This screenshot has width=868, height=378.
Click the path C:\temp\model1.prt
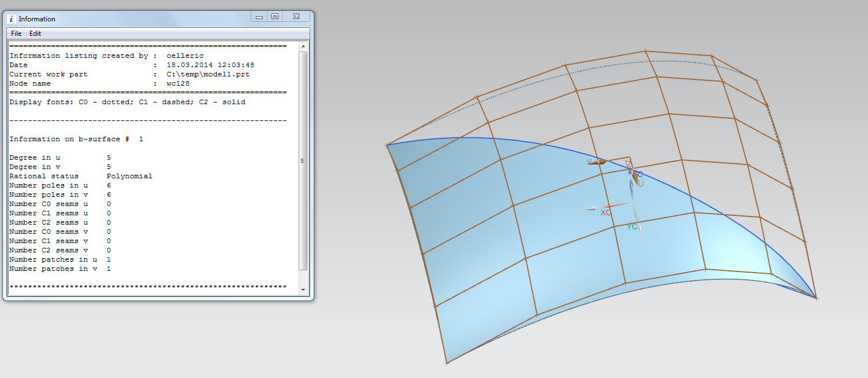coord(208,74)
